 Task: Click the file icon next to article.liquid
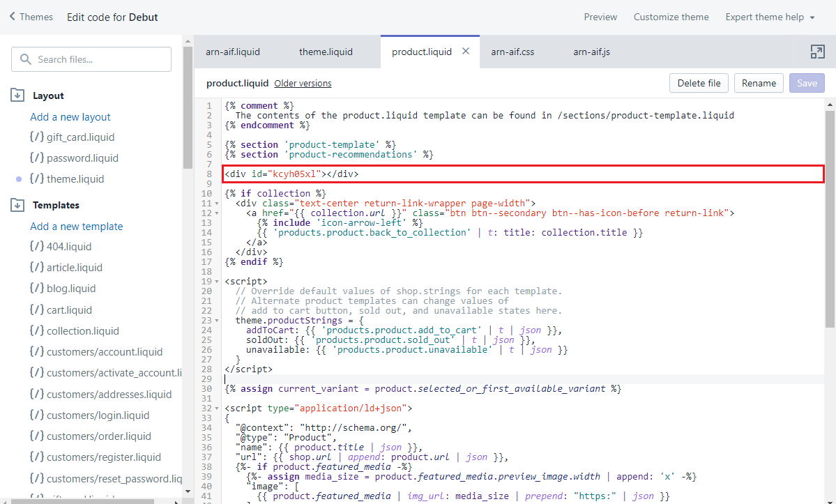(x=37, y=268)
